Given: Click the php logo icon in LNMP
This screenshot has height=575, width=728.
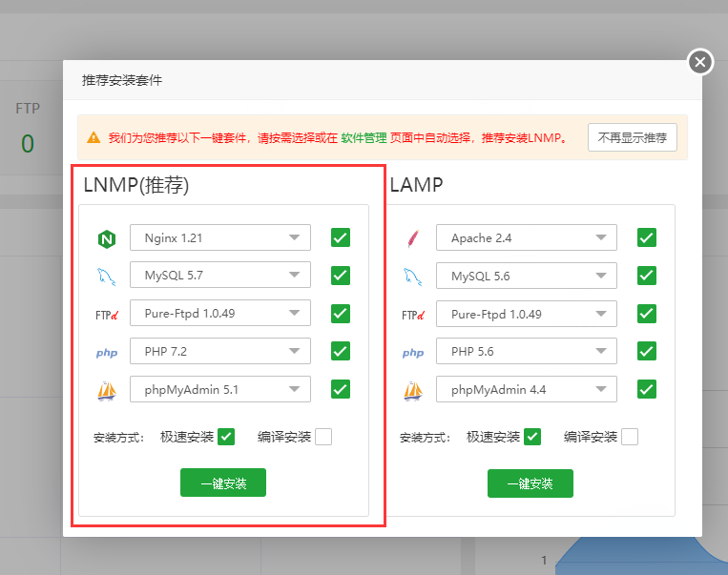Looking at the screenshot, I should pos(107,353).
